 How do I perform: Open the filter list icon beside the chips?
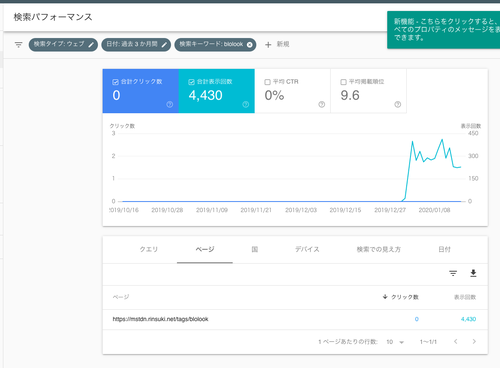[18, 45]
